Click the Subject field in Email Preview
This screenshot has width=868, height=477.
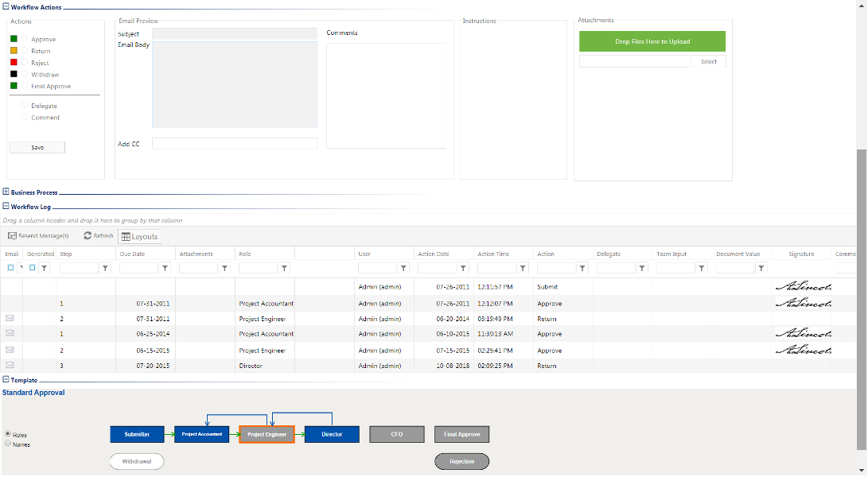(235, 33)
